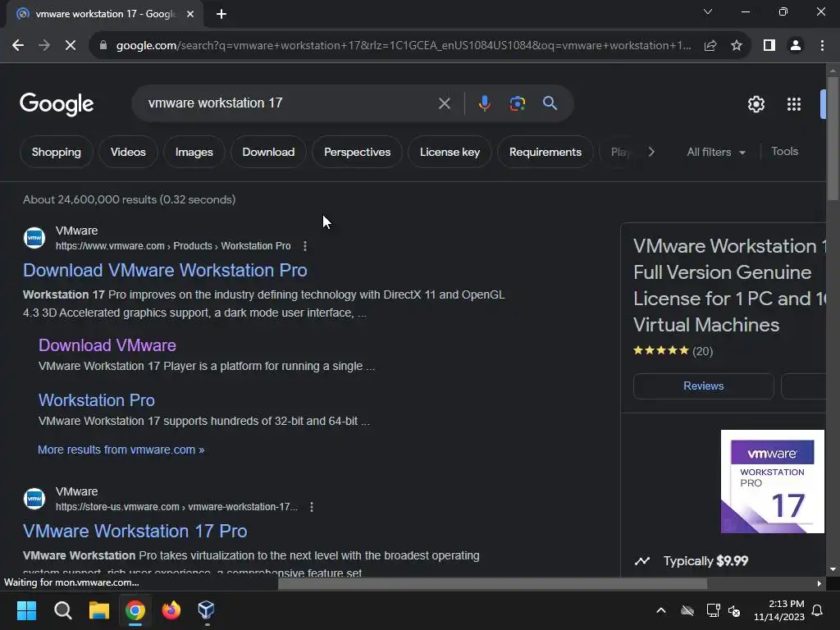Click scroll right arrow on horizontal scrollbar
The image size is (840, 630).
coord(819,583)
